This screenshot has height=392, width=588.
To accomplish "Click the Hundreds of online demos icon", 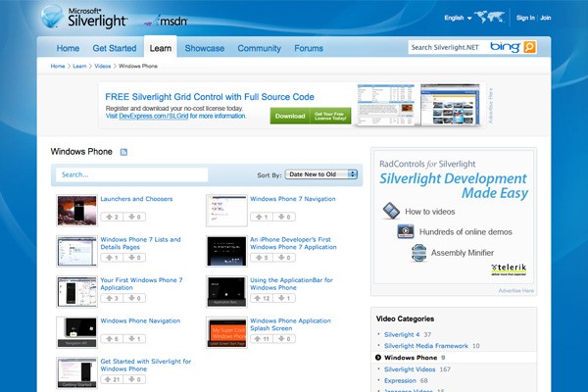I will coord(406,231).
